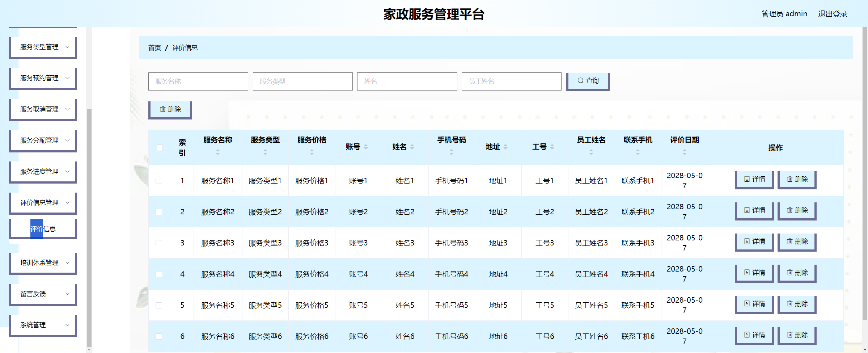Check the checkbox for row 2
Viewport: 868px width, 353px height.
(x=159, y=212)
